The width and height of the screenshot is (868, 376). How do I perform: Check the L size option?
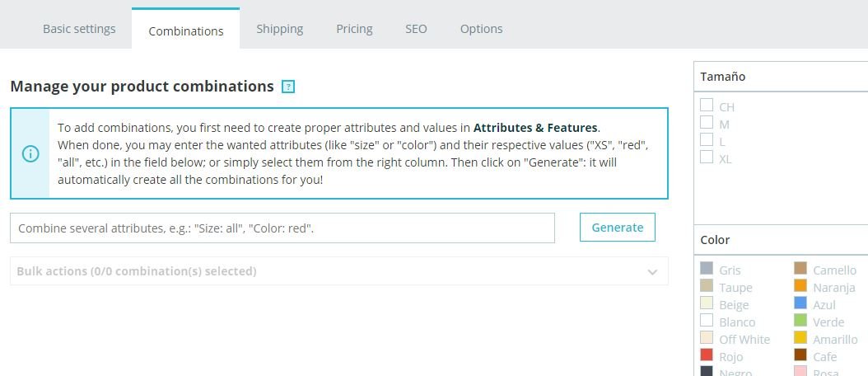pyautogui.click(x=707, y=139)
